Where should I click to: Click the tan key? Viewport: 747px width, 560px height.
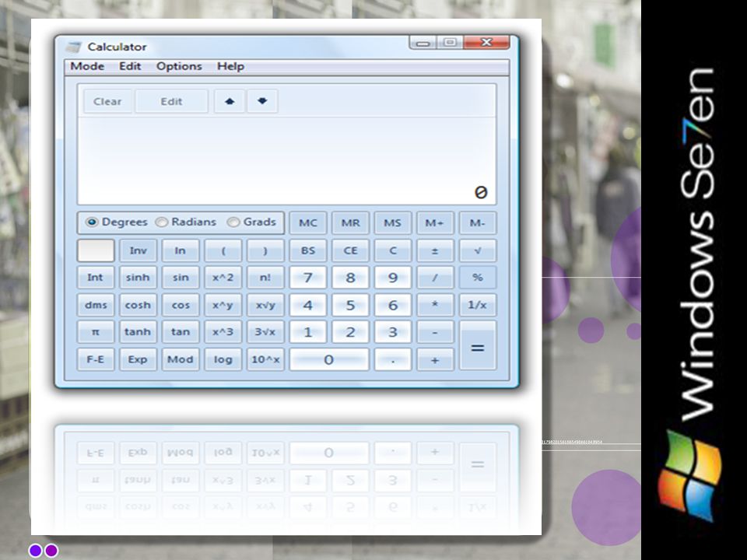[181, 332]
